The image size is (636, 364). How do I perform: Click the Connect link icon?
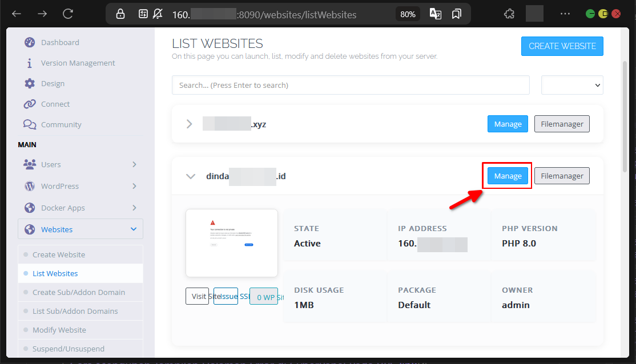click(30, 104)
